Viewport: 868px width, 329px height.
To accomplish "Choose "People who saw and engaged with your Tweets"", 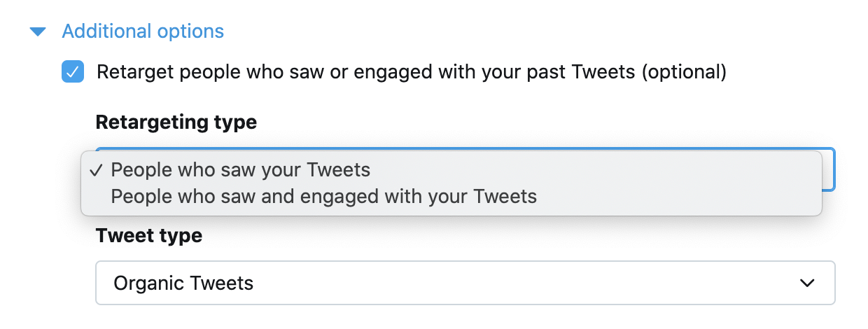I will [323, 197].
